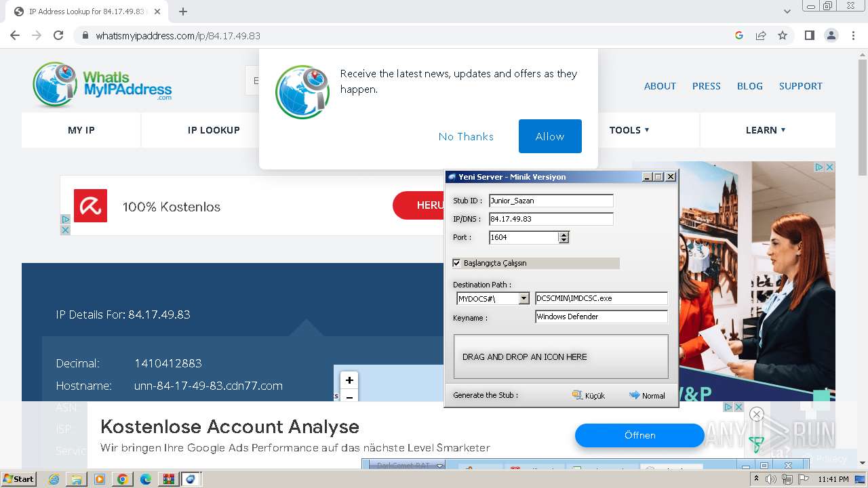Screen dimensions: 868x488
Task: Increase the Port value with up spinner
Action: pos(564,235)
